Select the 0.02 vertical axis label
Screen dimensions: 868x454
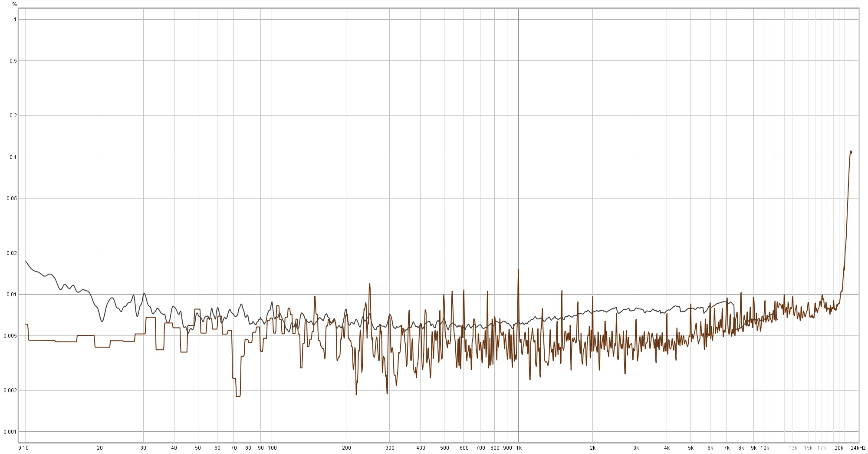click(12, 253)
